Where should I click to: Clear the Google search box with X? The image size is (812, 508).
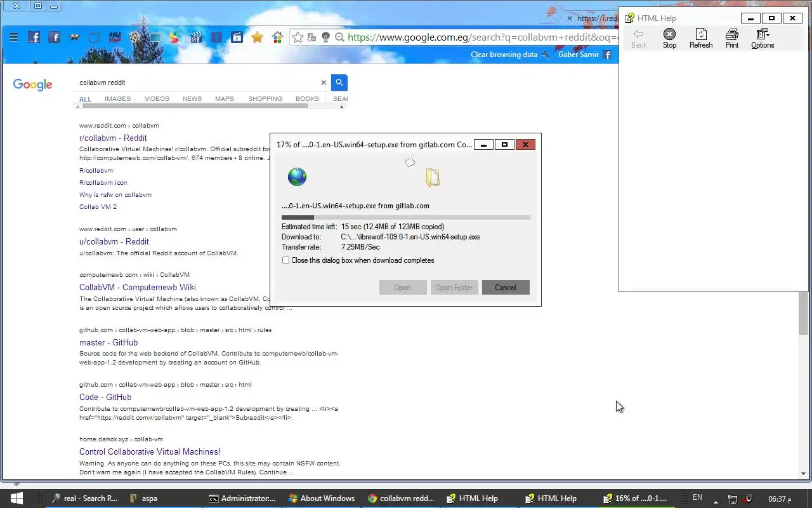click(324, 83)
